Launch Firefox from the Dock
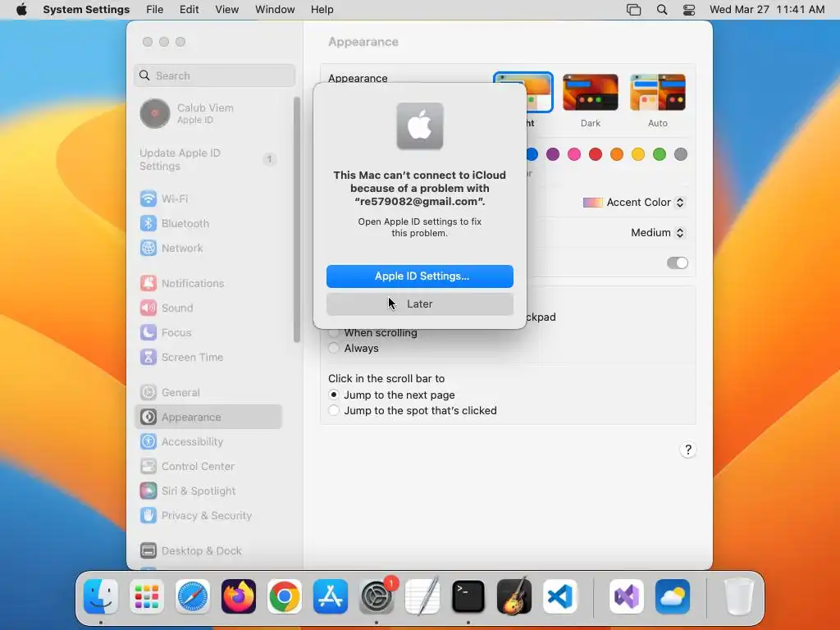Screen dimensions: 840x630 (239, 596)
